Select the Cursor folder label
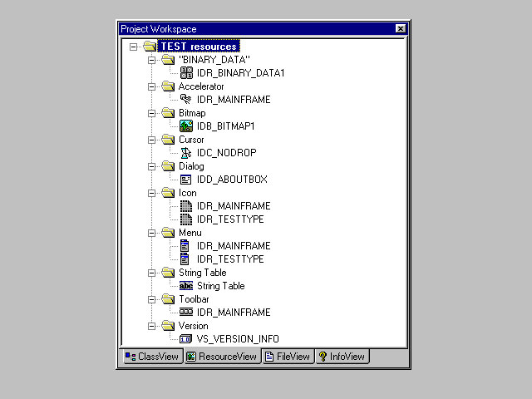This screenshot has height=399, width=532. pos(193,140)
